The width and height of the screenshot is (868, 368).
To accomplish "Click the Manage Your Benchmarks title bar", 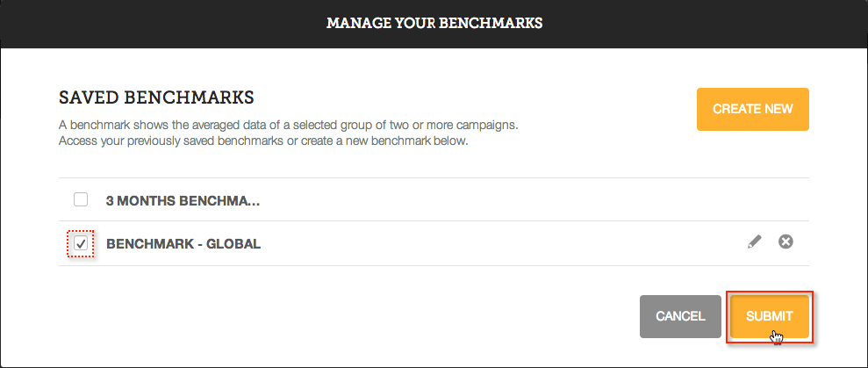I will pos(434,24).
